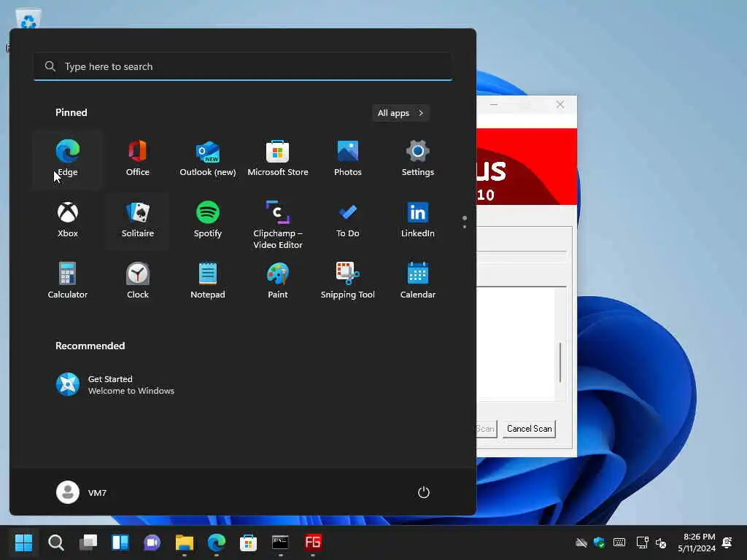Open the clock showing 8:26 PM

click(697, 542)
